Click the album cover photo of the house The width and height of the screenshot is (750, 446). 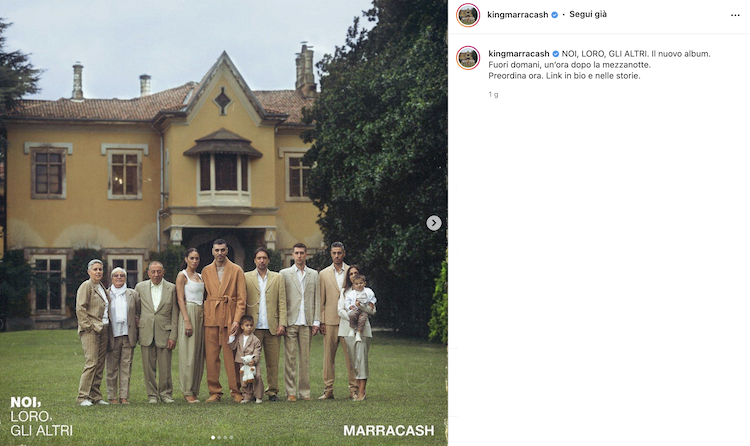click(x=223, y=223)
